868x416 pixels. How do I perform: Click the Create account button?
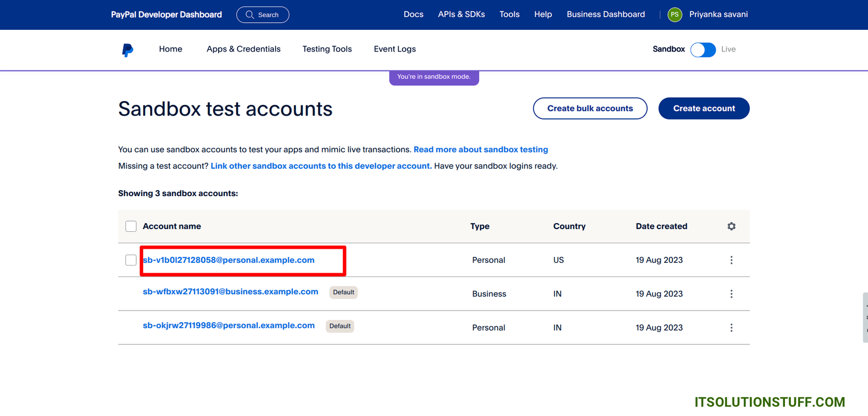coord(704,109)
